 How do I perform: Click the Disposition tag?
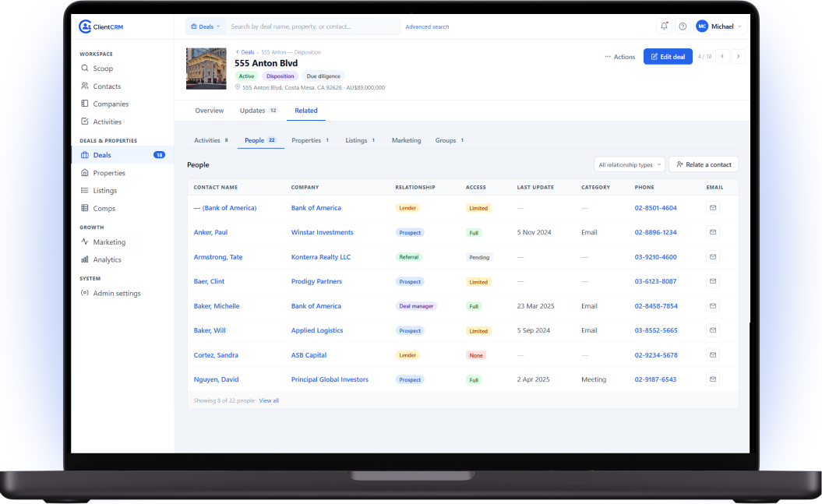[x=280, y=76]
